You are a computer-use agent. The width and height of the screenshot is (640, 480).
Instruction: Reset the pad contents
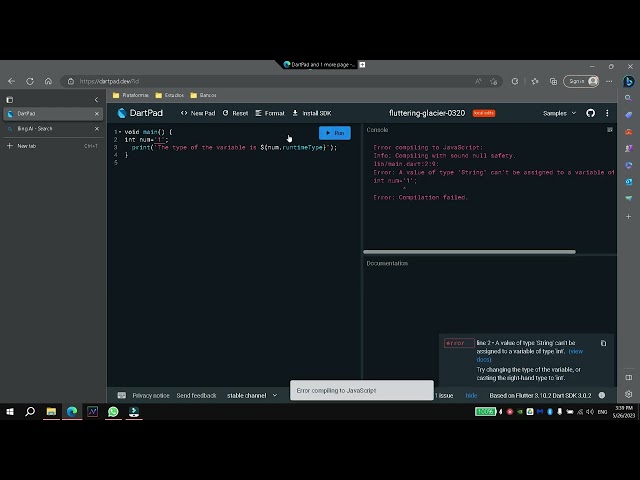coord(236,113)
